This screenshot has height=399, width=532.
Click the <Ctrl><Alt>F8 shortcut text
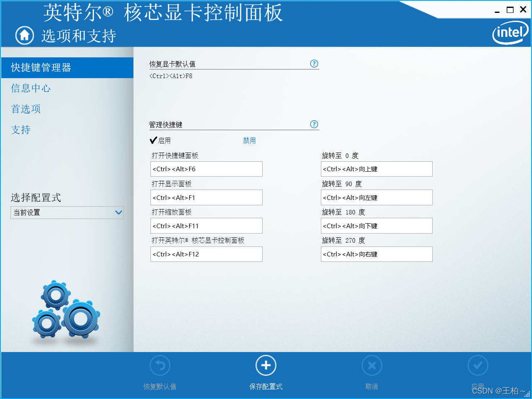click(x=171, y=76)
